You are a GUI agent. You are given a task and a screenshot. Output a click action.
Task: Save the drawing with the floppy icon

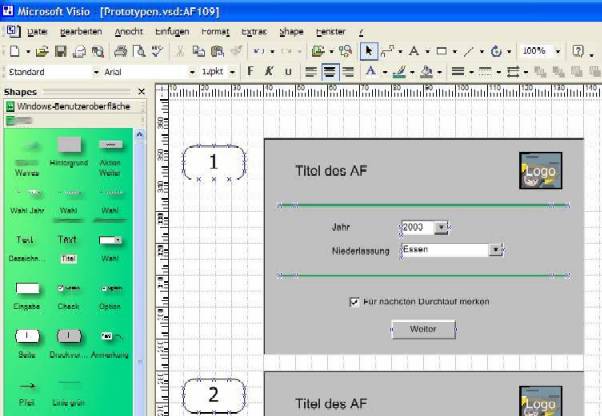pos(61,51)
